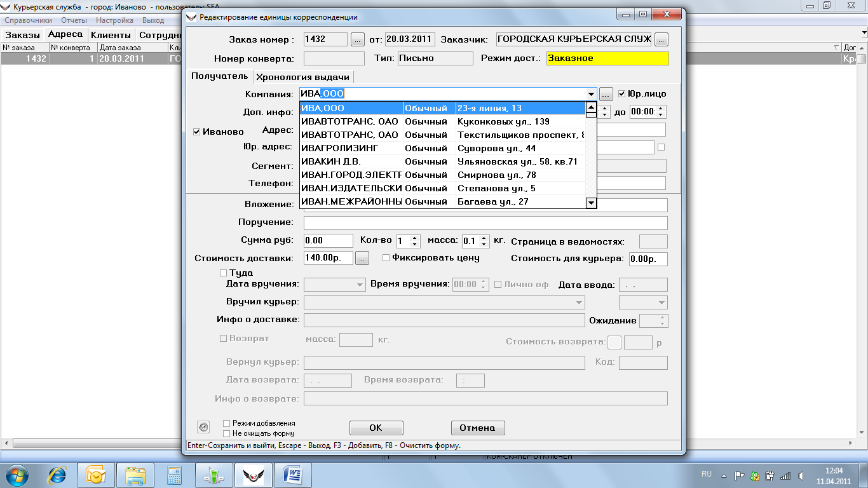Screen dimensions: 868x488
Task: Select ИВАГРОЛИЗИНГ in the company list
Action: click(442, 148)
